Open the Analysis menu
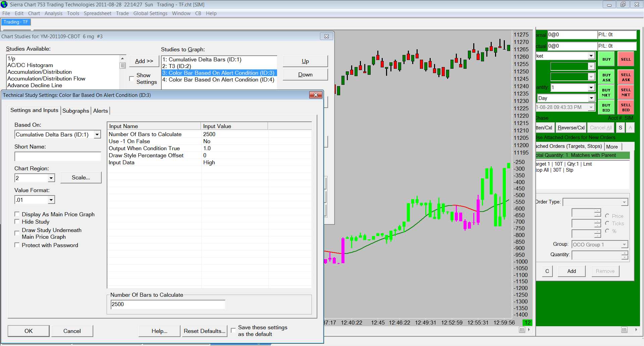Image resolution: width=644 pixels, height=346 pixels. point(53,13)
